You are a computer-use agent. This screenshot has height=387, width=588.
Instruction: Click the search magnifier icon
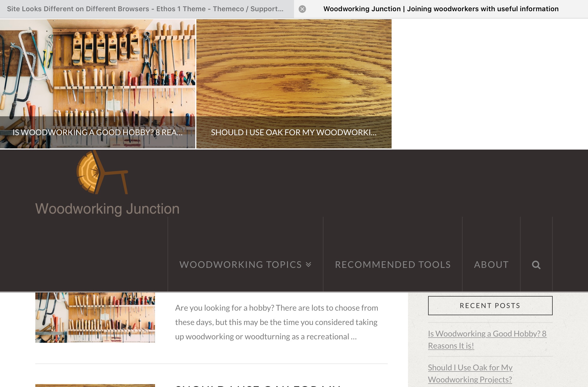point(536,265)
